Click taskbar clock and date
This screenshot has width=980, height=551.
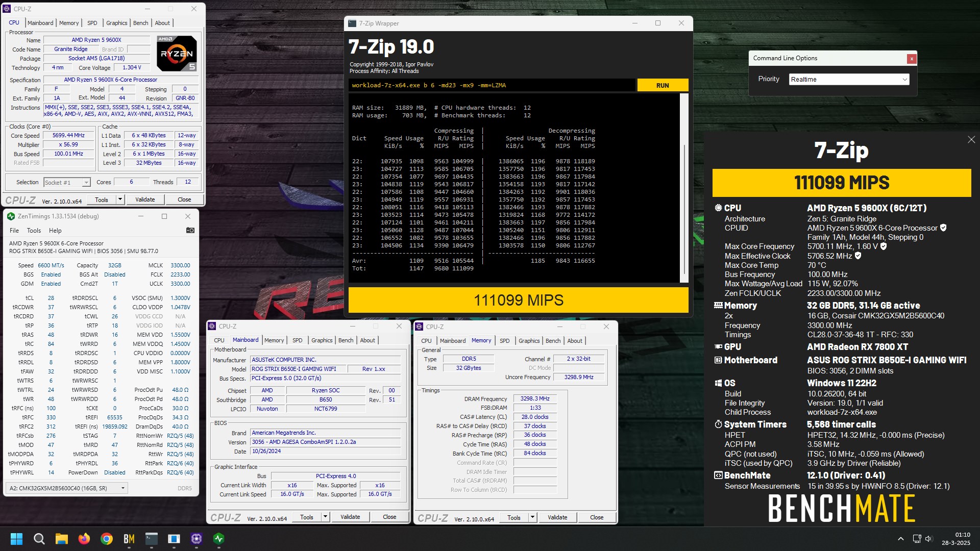click(x=956, y=539)
